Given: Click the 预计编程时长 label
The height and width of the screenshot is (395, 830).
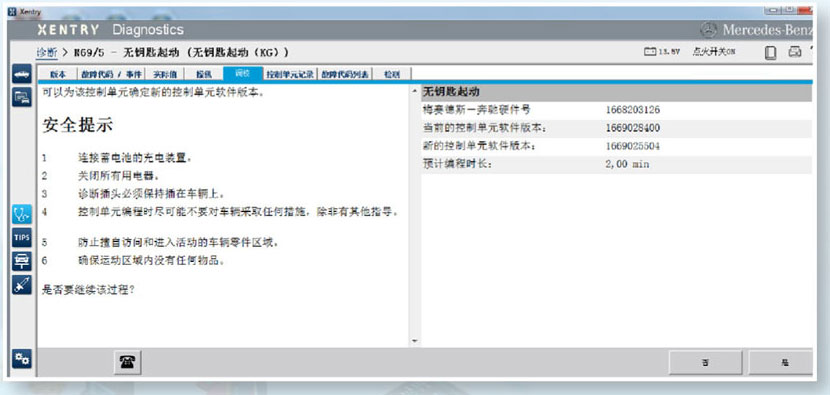Looking at the screenshot, I should coord(457,164).
